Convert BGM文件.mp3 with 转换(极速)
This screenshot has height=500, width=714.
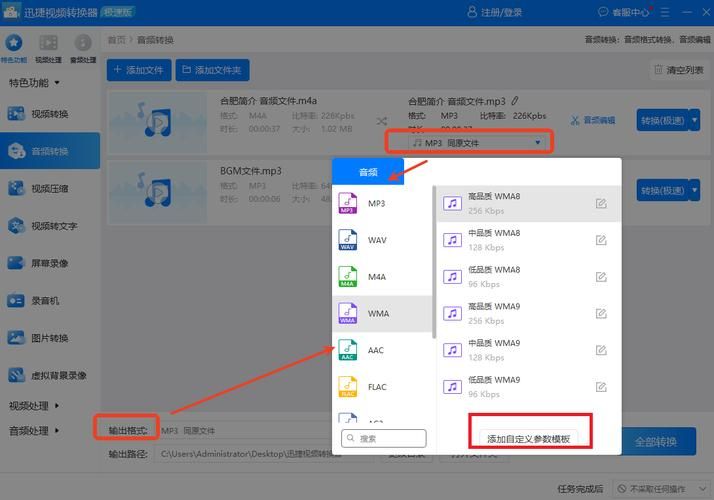coord(662,190)
